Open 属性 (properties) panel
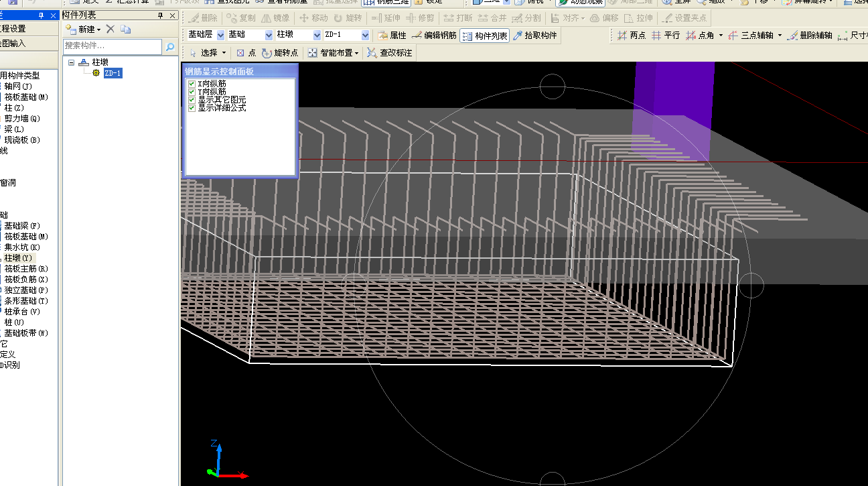The image size is (868, 486). 392,36
